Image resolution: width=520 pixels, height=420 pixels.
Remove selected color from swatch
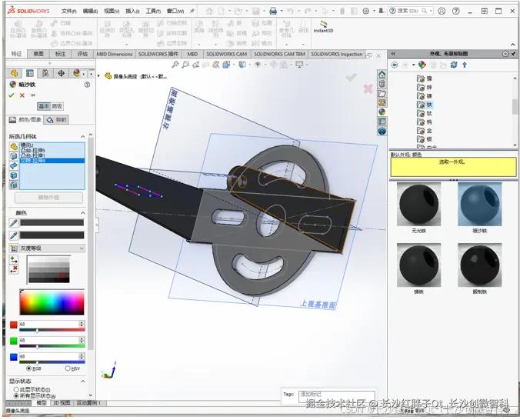click(14, 269)
